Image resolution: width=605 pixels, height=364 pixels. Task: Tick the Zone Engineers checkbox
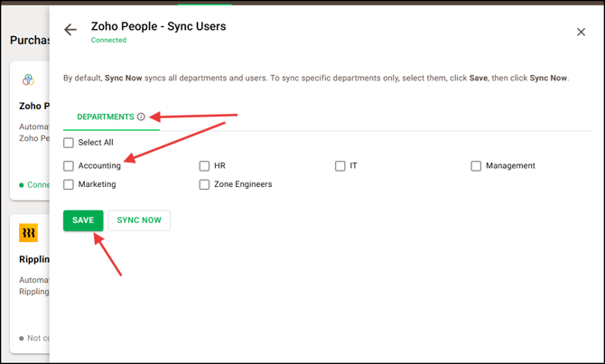pyautogui.click(x=204, y=184)
